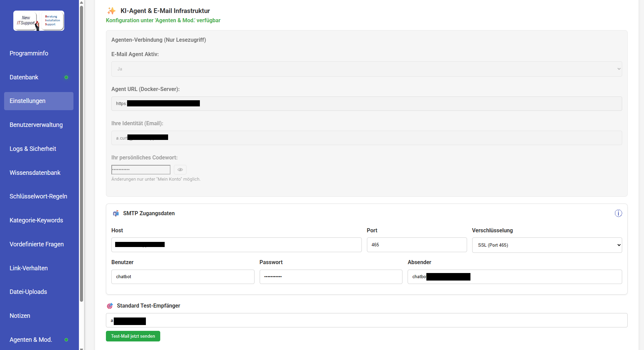The image size is (644, 350).
Task: Click the sidebar vertical scrollbar
Action: 81,154
